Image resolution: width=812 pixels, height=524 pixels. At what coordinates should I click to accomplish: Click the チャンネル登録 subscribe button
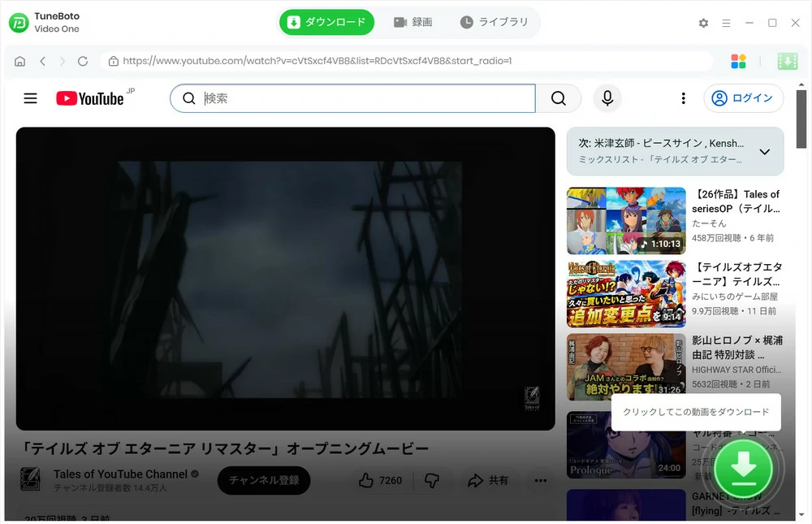pyautogui.click(x=264, y=480)
